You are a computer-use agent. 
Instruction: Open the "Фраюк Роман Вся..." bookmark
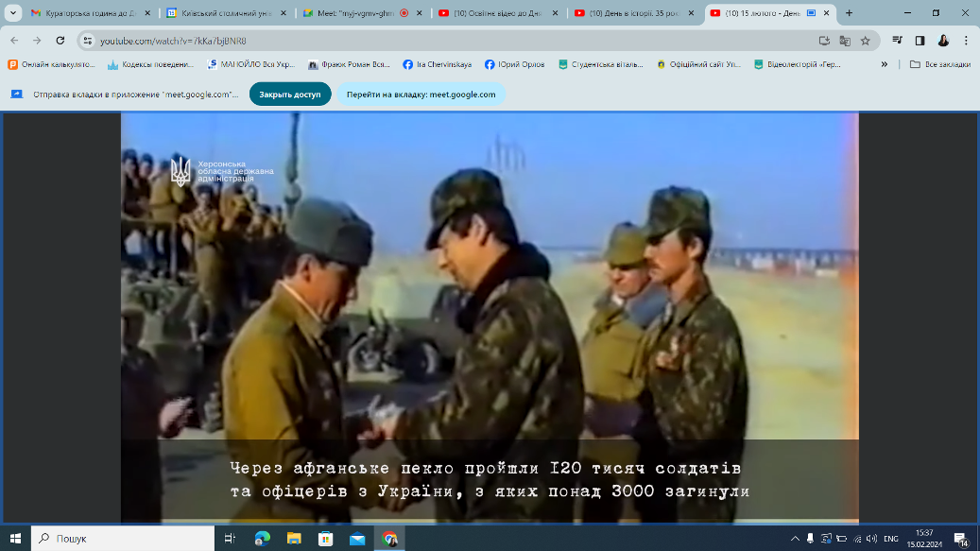350,64
